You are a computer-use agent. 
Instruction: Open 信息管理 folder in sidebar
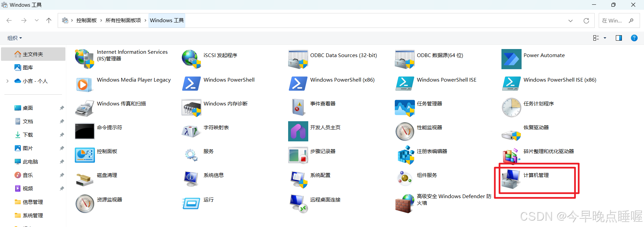coord(33,202)
